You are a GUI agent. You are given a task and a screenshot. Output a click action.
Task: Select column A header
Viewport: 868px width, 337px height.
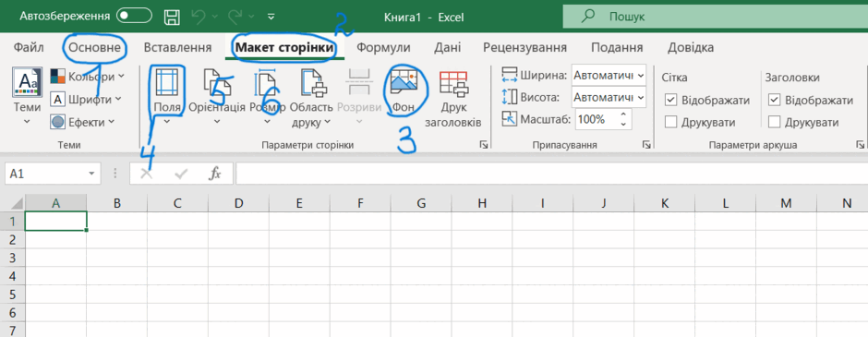tap(56, 203)
